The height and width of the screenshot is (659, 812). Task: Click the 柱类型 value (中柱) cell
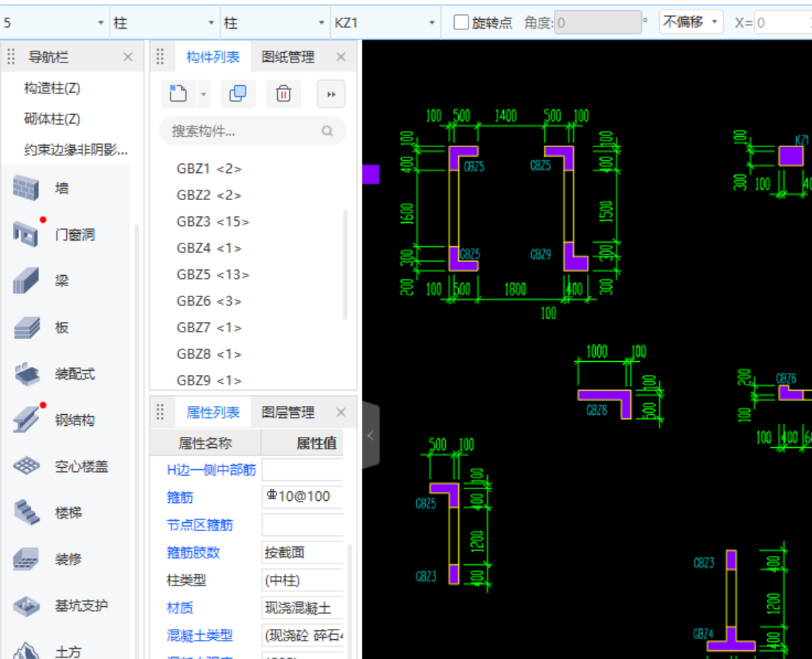tap(302, 580)
